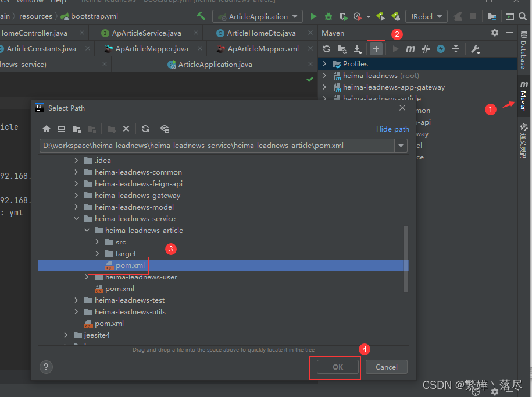Reload all Maven projects icon
The height and width of the screenshot is (397, 532).
327,49
